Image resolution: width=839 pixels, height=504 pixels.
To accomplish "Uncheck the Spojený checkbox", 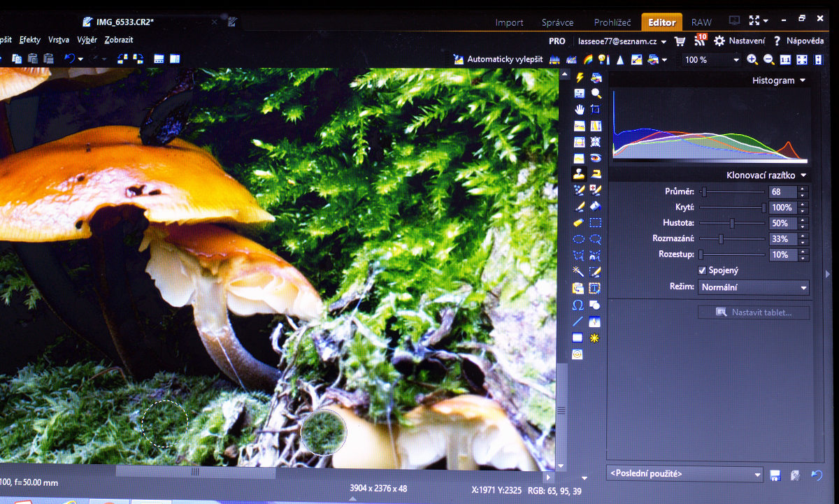I will pyautogui.click(x=702, y=271).
